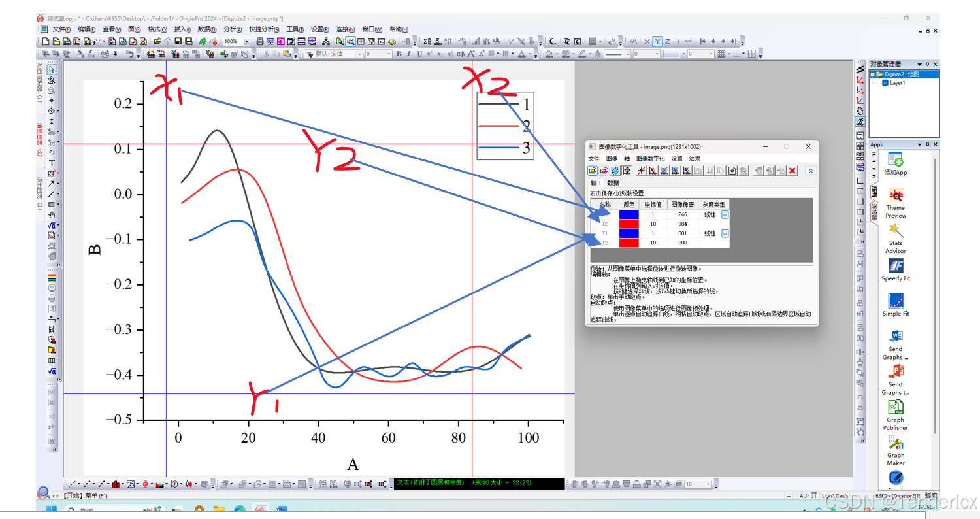Open the Print icon in standard toolbar
Image resolution: width=980 pixels, height=519 pixels.
[x=260, y=41]
